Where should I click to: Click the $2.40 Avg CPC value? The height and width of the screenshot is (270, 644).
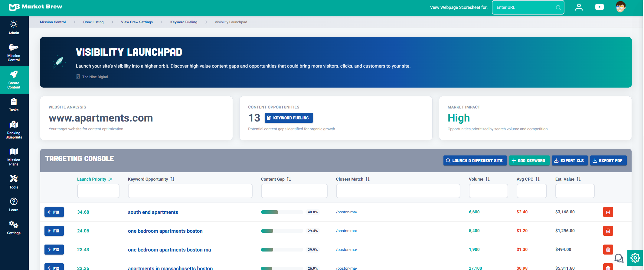click(522, 212)
